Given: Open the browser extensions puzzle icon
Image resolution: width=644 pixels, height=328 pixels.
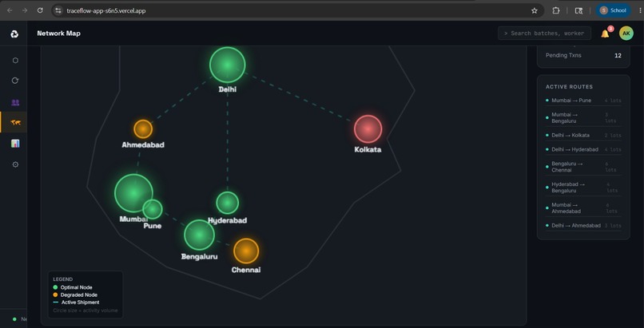Looking at the screenshot, I should [x=555, y=10].
